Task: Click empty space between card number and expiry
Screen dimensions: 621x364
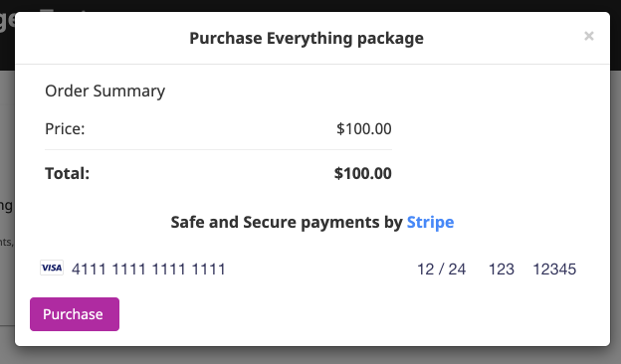Action: pyautogui.click(x=320, y=270)
